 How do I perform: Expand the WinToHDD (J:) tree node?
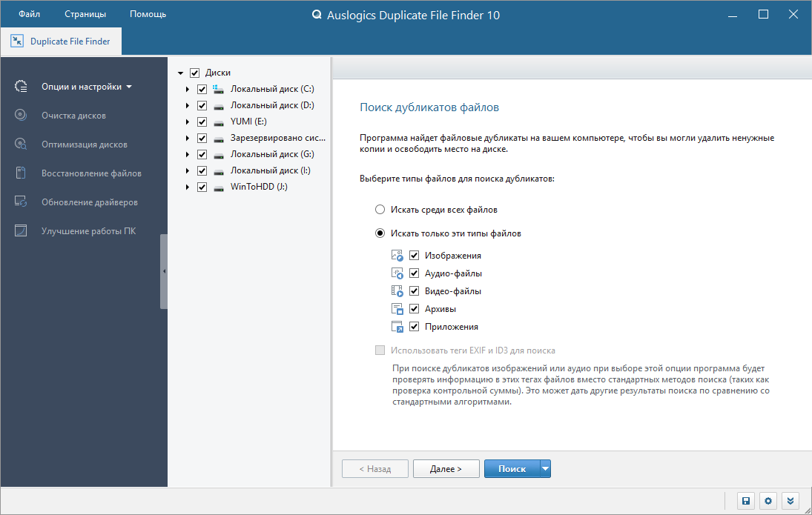pyautogui.click(x=188, y=187)
